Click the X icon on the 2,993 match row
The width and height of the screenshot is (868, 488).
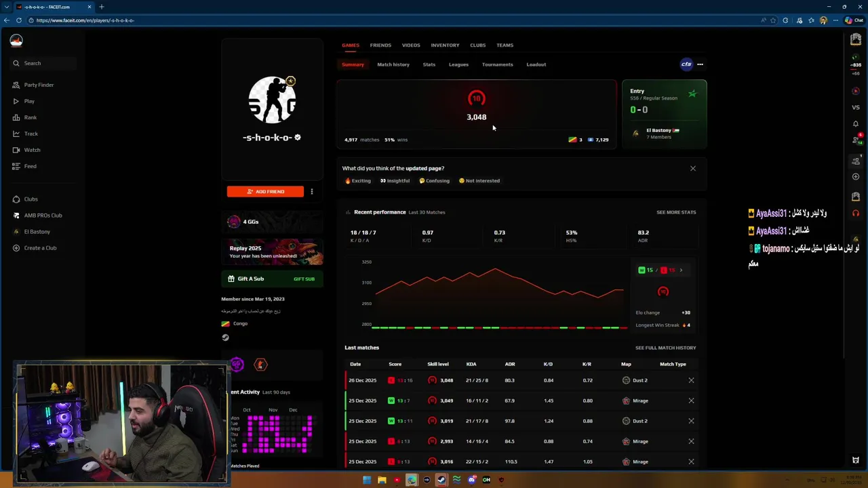pyautogui.click(x=691, y=441)
